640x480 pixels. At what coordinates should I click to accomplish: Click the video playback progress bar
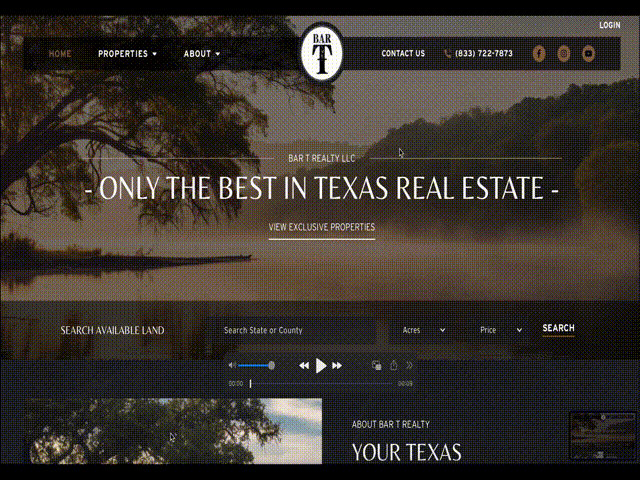(x=321, y=384)
